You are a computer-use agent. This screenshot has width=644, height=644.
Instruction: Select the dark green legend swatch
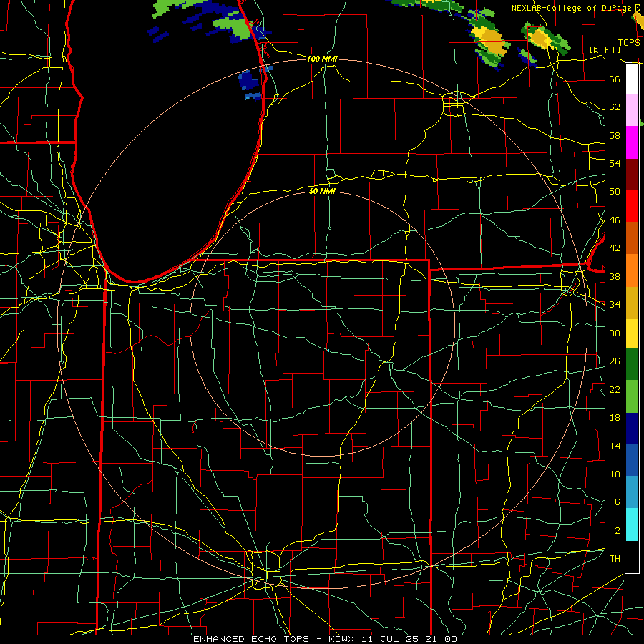(x=632, y=364)
